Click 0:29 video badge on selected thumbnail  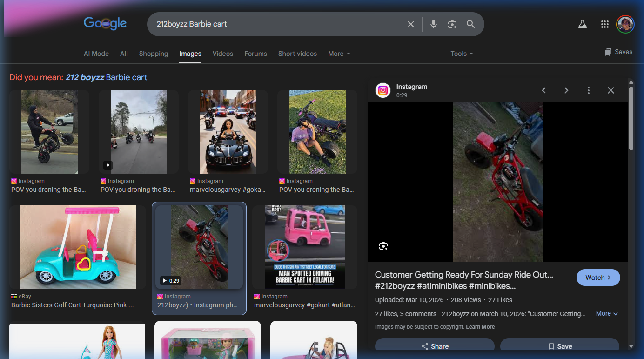pyautogui.click(x=170, y=281)
